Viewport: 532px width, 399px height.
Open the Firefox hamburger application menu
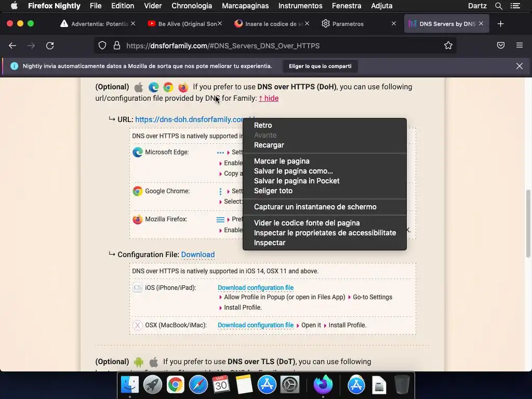click(520, 45)
